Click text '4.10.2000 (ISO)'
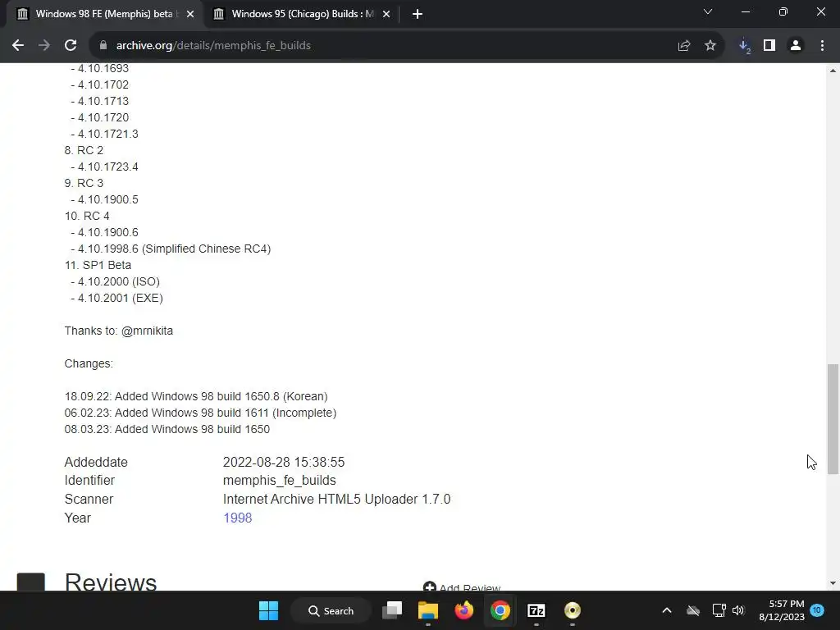Image resolution: width=840 pixels, height=630 pixels. click(x=118, y=282)
